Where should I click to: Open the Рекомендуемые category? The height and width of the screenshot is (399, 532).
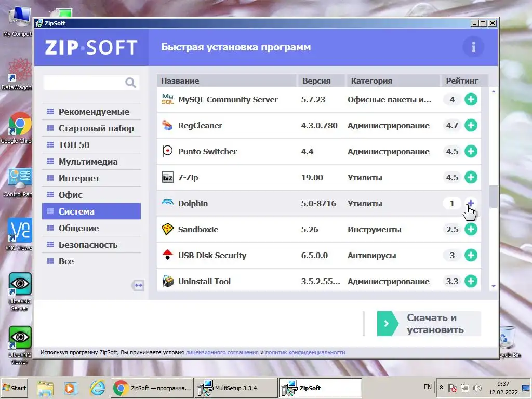[x=91, y=112]
